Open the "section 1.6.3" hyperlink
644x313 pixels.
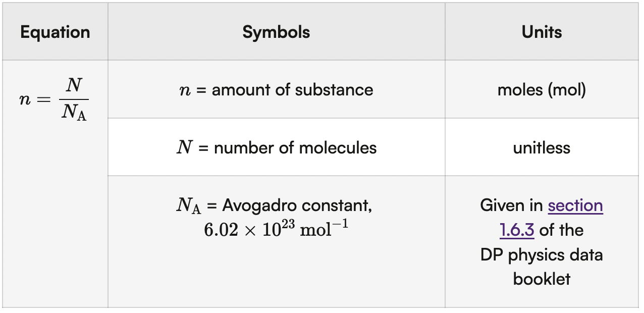pos(575,206)
